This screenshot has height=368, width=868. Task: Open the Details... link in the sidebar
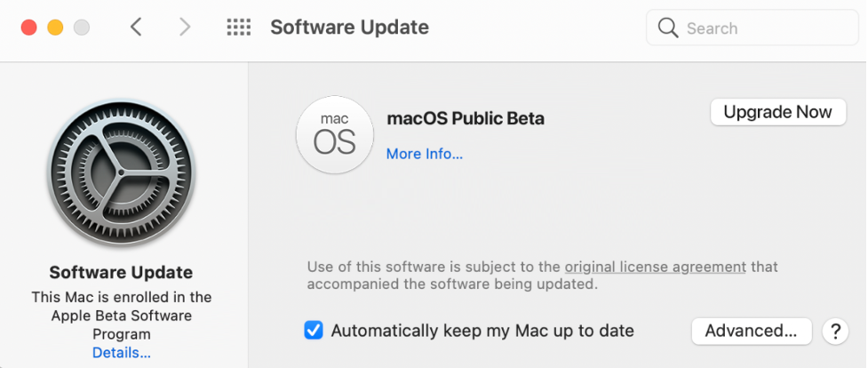click(x=122, y=353)
